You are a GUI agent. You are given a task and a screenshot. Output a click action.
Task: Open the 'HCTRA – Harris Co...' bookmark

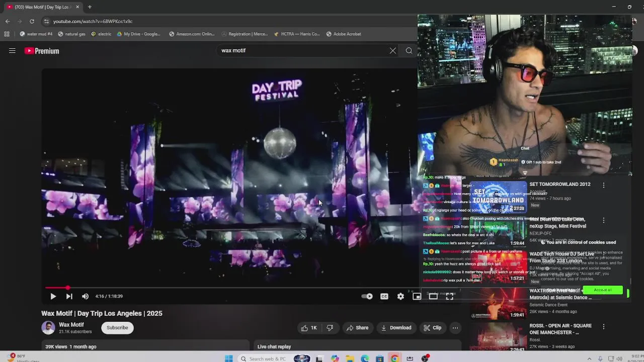click(297, 34)
